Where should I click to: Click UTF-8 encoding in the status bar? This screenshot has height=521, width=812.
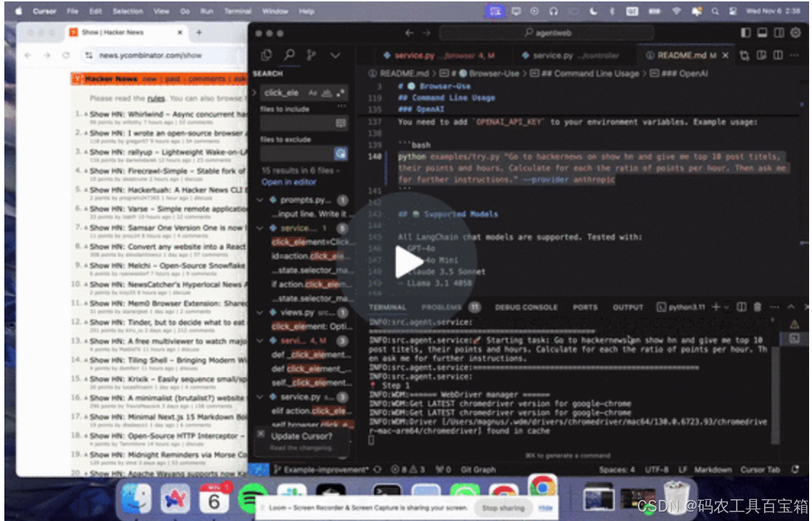coord(657,469)
